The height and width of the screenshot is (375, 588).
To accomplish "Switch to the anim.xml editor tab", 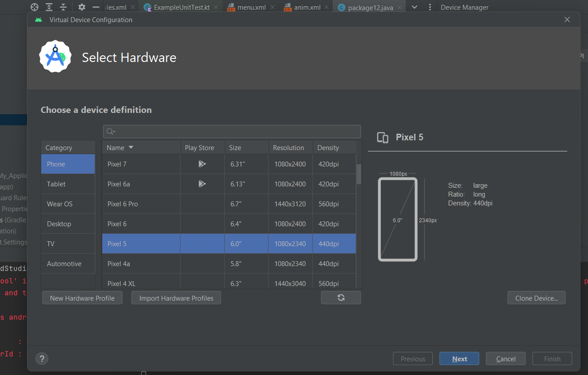I will pos(306,7).
